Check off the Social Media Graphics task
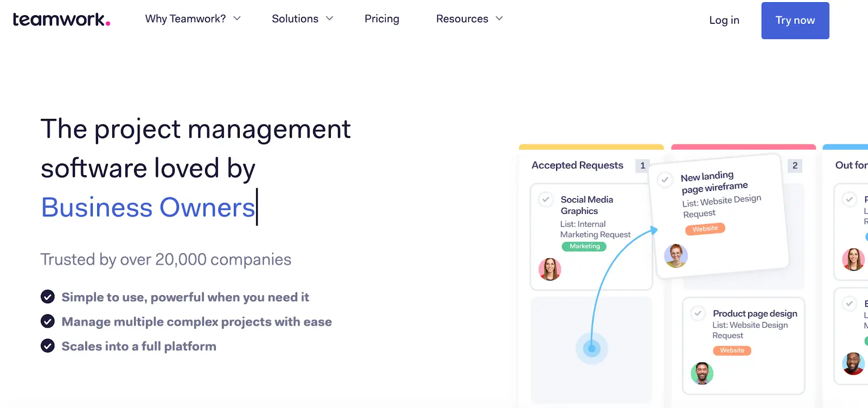 (x=546, y=200)
